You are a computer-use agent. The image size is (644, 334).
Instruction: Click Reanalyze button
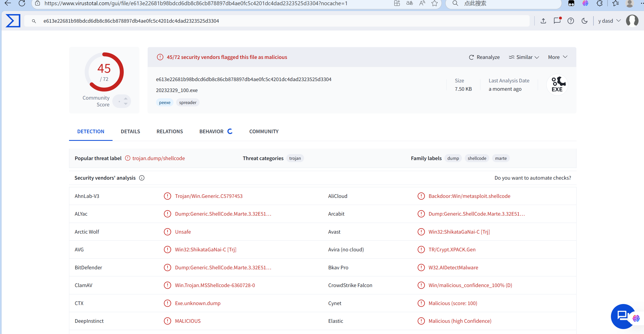tap(484, 57)
